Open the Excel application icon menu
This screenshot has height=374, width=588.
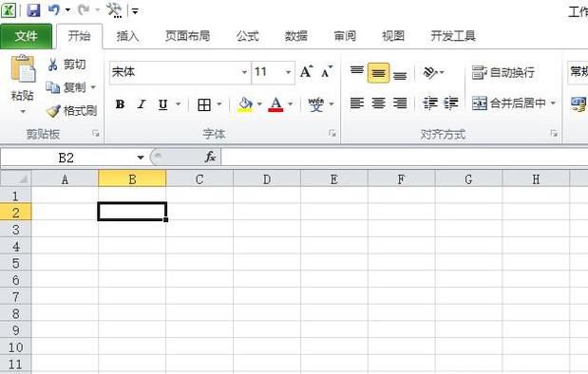tap(9, 10)
